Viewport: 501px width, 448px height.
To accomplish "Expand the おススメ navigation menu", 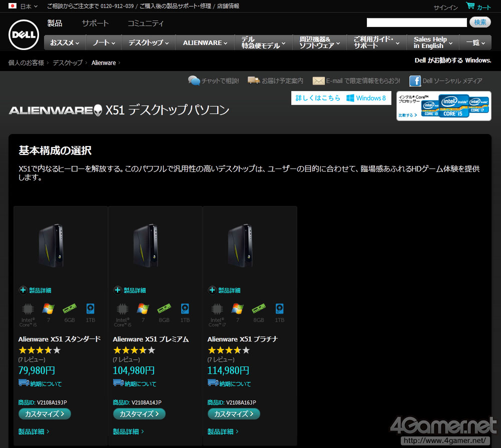I will coord(65,43).
